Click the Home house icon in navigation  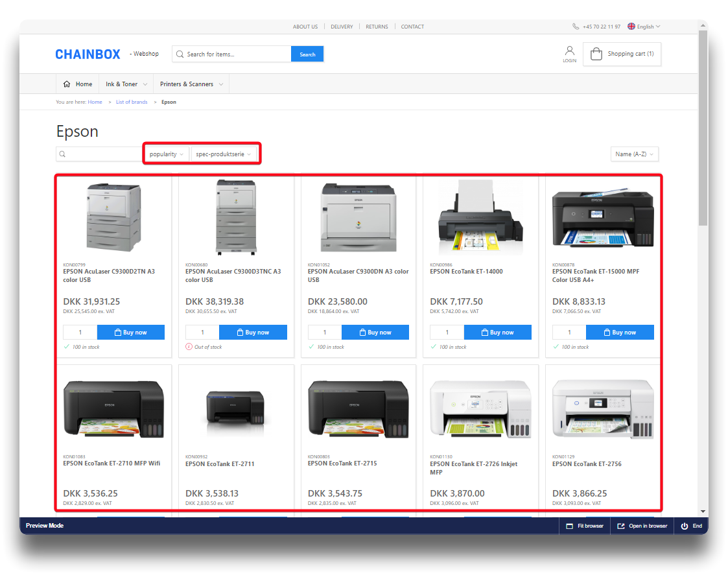tap(67, 84)
